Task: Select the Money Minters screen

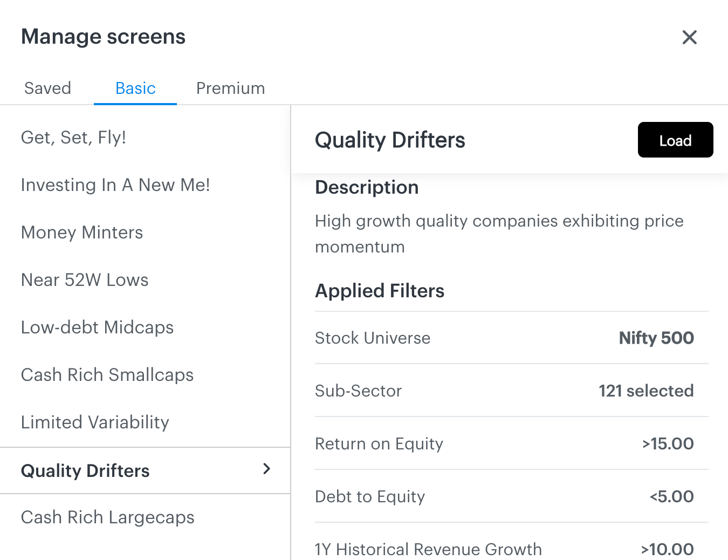Action: point(82,233)
